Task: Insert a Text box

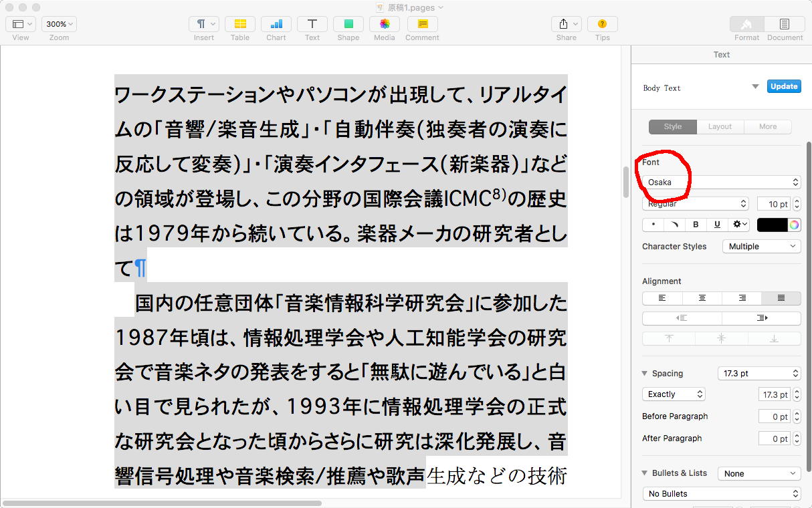Action: pyautogui.click(x=312, y=24)
